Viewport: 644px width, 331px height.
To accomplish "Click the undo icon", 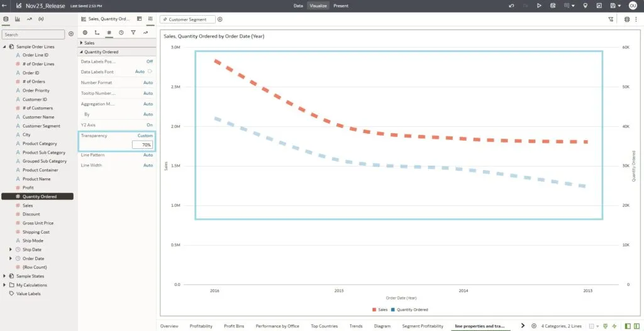I will click(510, 6).
